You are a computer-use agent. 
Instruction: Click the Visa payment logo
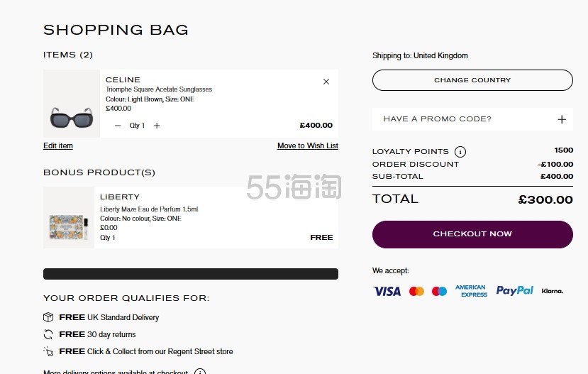387,291
